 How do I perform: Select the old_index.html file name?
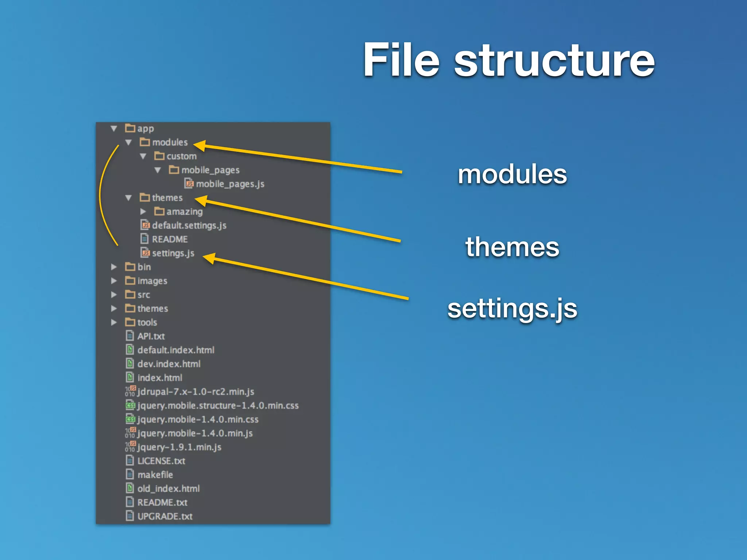(169, 489)
